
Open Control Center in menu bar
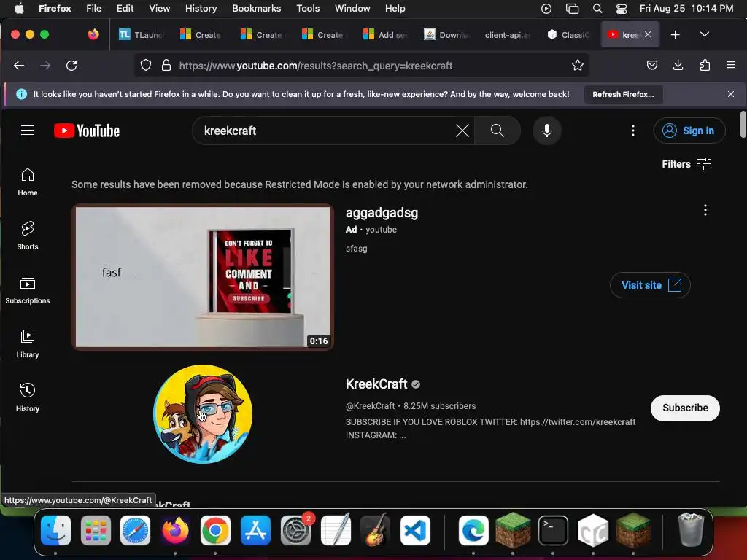tap(622, 9)
